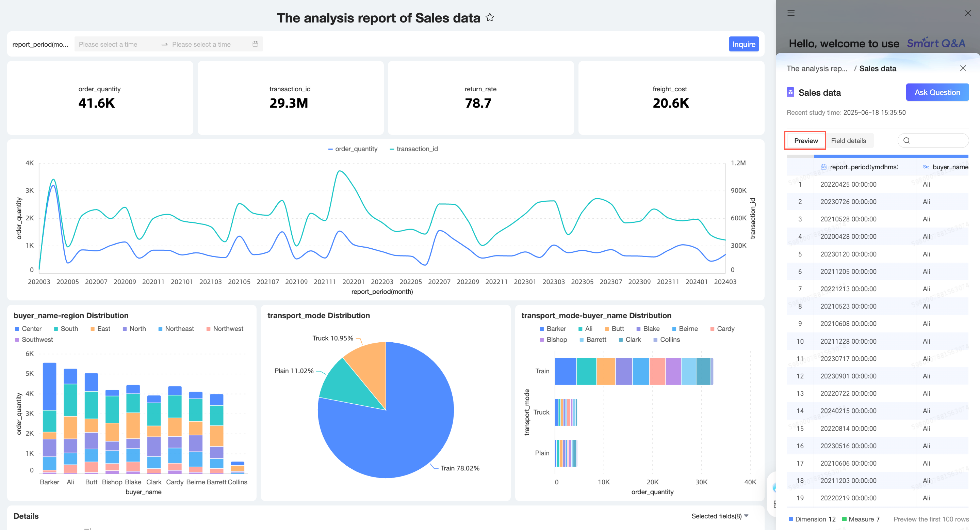Image resolution: width=980 pixels, height=530 pixels.
Task: Toggle Northeast region in bar chart legend
Action: point(176,329)
